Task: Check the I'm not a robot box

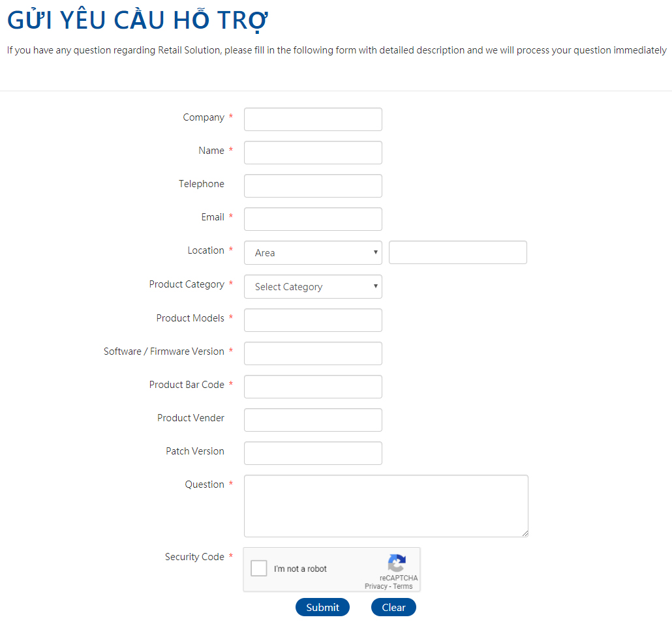Action: (259, 568)
